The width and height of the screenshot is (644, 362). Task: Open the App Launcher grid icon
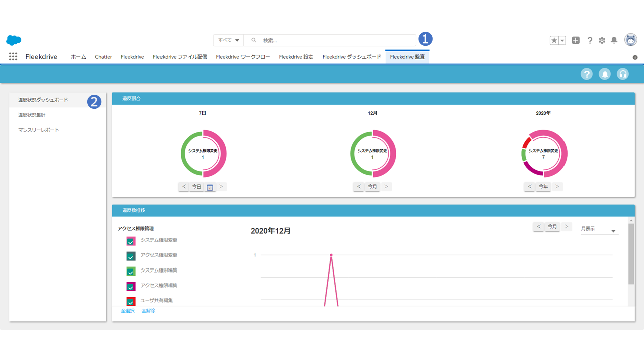[13, 57]
